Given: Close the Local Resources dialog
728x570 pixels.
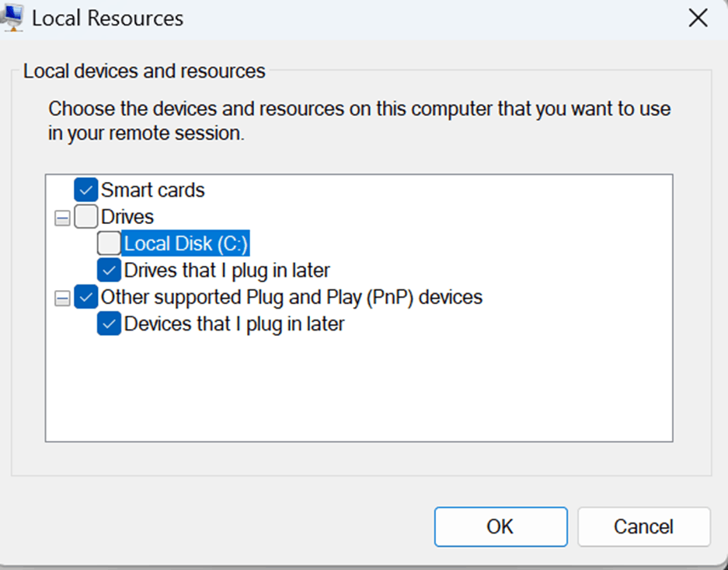Looking at the screenshot, I should [x=698, y=19].
